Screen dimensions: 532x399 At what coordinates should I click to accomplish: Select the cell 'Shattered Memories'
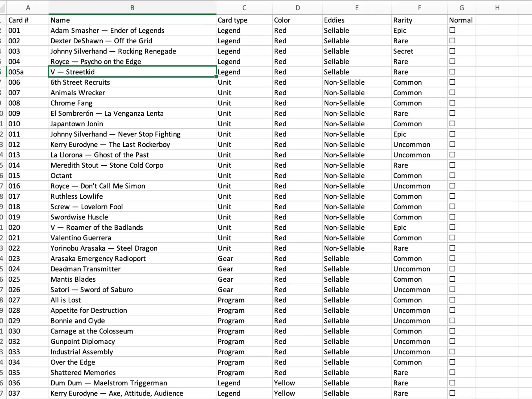(132, 373)
